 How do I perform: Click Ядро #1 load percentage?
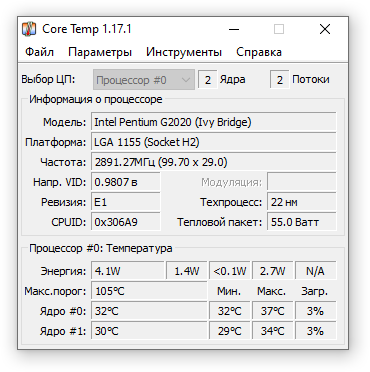[x=316, y=331]
